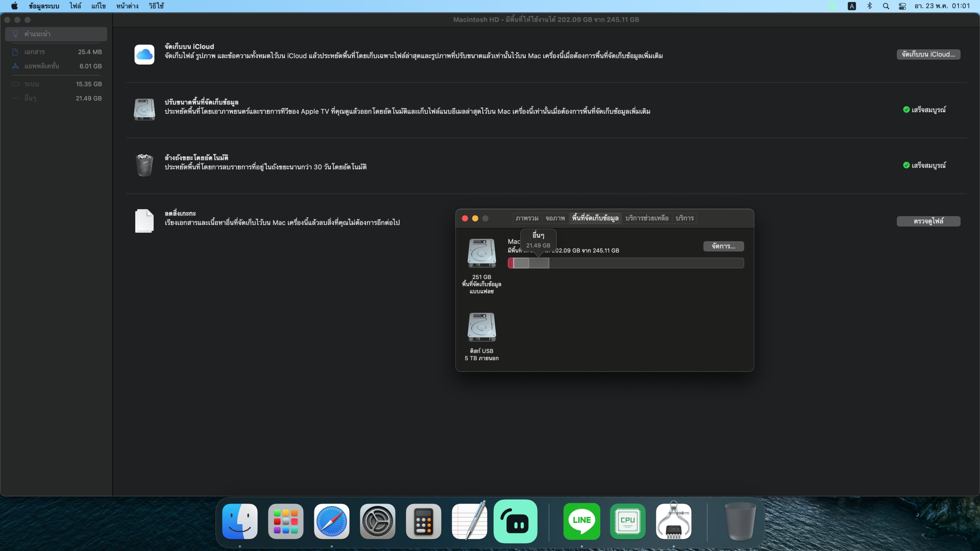This screenshot has height=551, width=980.
Task: Click the Optimize Storage hard drive icon
Action: coord(144,109)
